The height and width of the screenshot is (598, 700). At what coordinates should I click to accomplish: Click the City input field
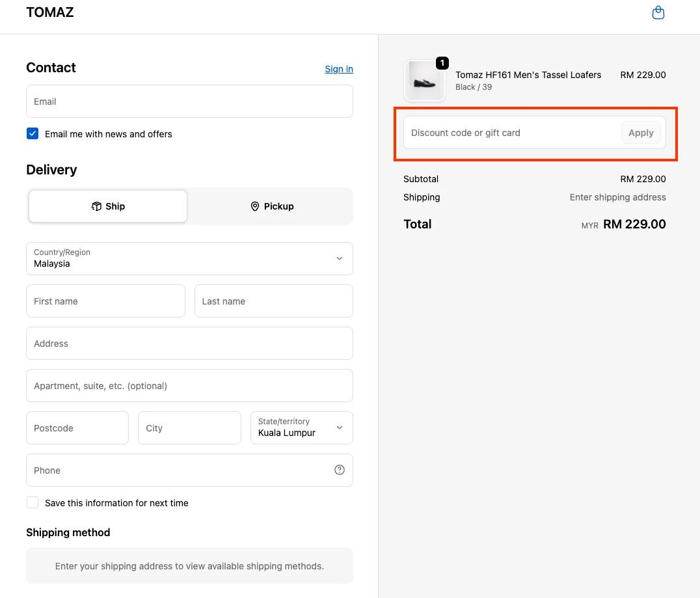click(190, 428)
